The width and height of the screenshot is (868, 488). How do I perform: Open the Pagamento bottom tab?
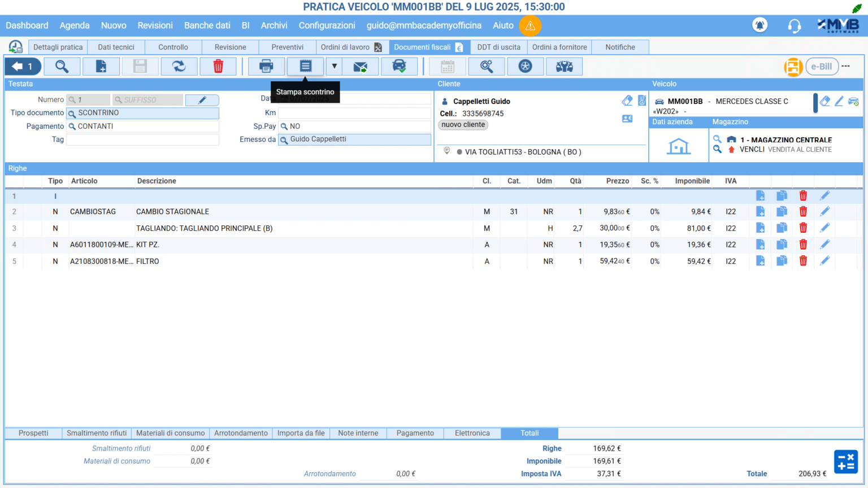pyautogui.click(x=415, y=433)
